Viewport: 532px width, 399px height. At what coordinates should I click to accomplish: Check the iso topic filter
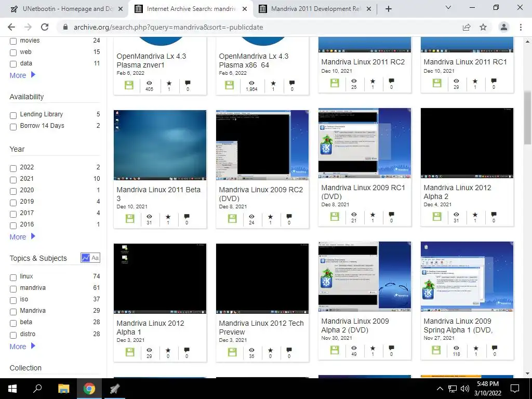(13, 300)
